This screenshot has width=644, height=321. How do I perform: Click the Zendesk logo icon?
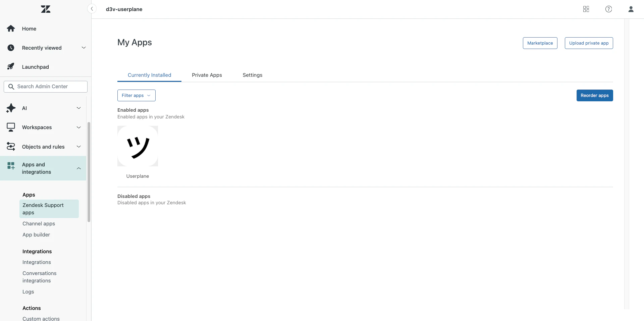(46, 9)
